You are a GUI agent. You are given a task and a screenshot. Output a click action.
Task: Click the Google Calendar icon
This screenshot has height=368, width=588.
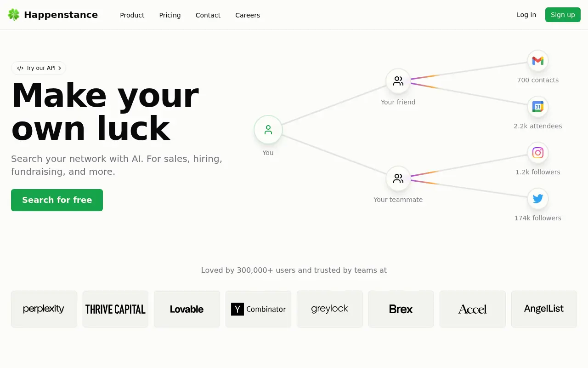(x=537, y=107)
